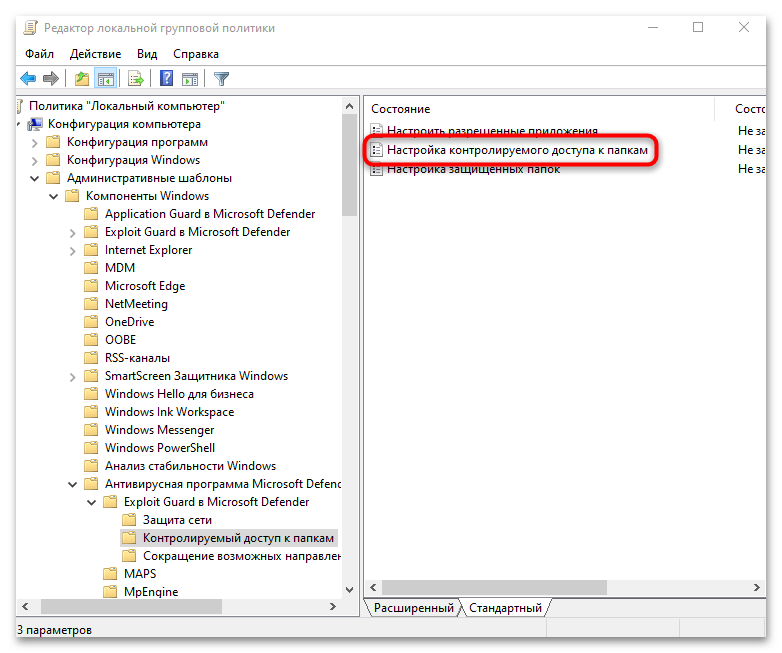
Task: Click the tree pane vertical scrollbar up arrow
Action: coord(350,106)
